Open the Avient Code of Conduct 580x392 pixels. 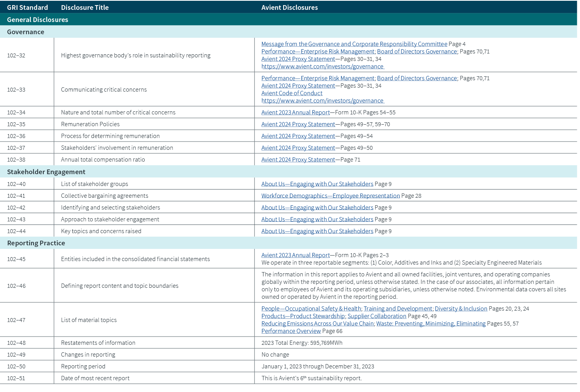[291, 93]
